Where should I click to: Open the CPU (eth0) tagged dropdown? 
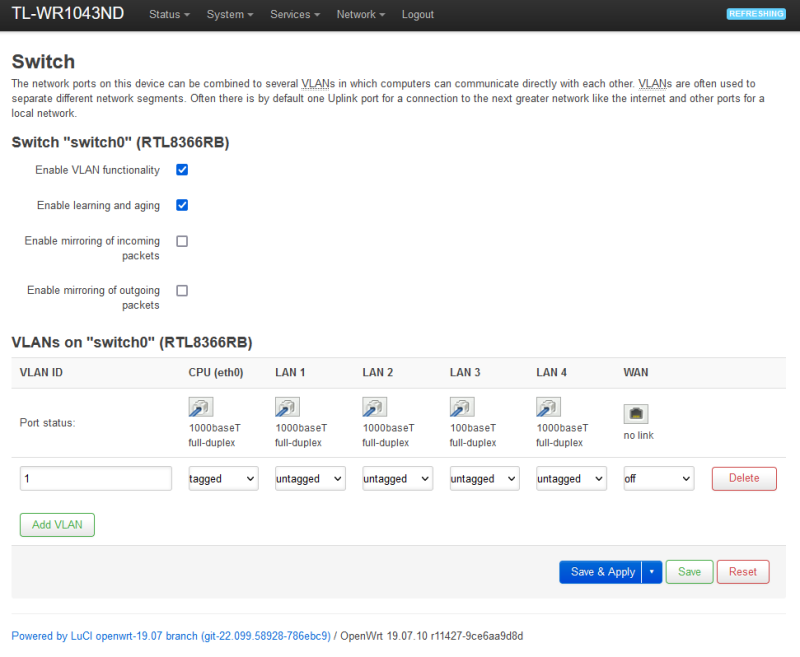[x=223, y=478]
